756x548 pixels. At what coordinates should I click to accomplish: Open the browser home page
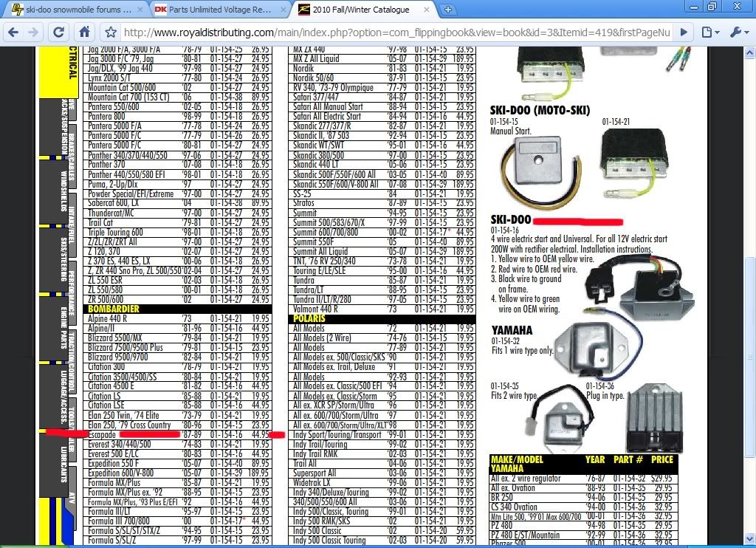click(x=85, y=32)
